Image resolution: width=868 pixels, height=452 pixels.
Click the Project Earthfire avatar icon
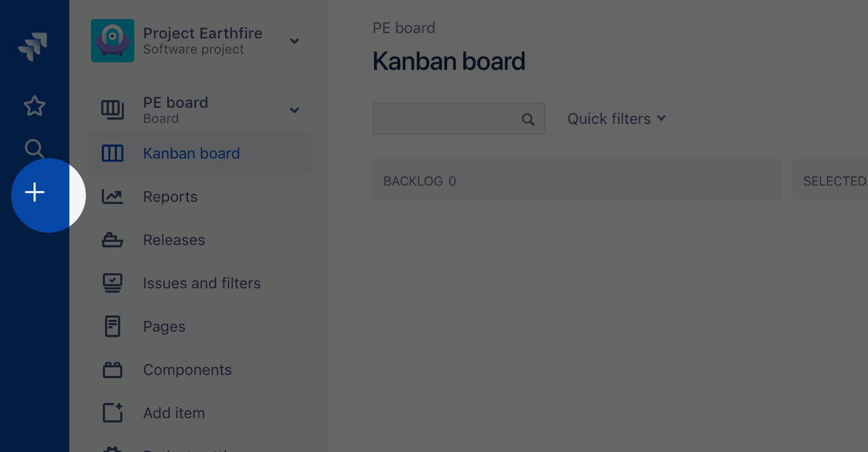[x=112, y=41]
